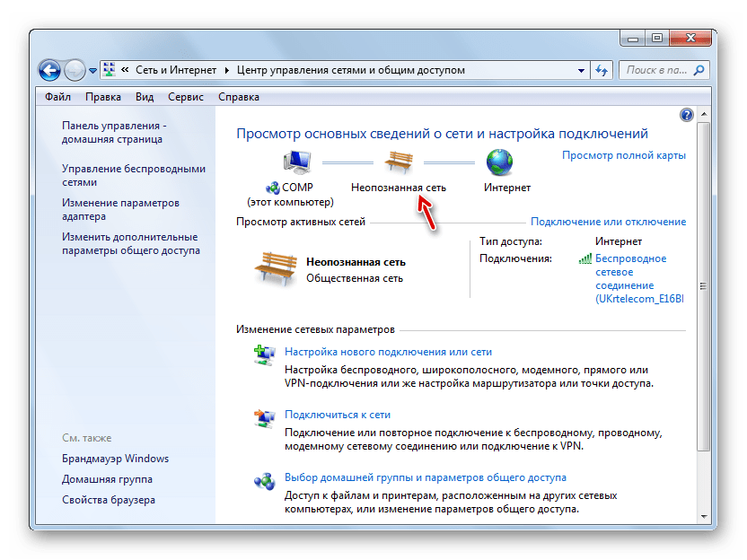
Task: Click the bench icon in network map
Action: click(x=399, y=162)
